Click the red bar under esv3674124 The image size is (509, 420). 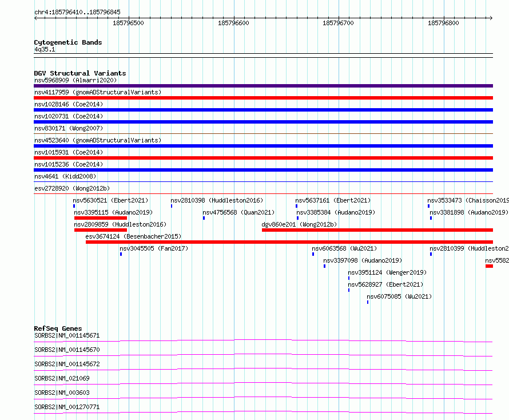pyautogui.click(x=289, y=242)
